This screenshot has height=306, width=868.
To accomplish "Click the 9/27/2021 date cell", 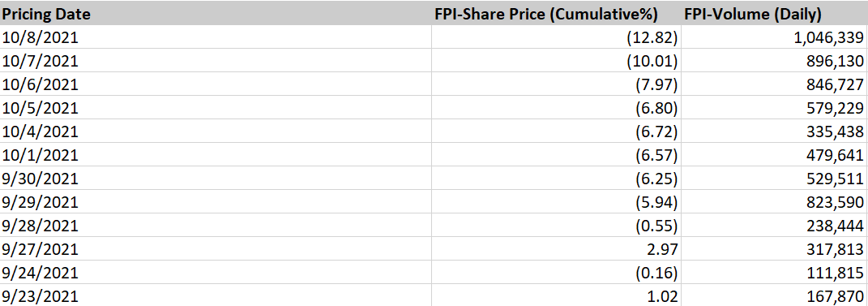I will pyautogui.click(x=216, y=249).
